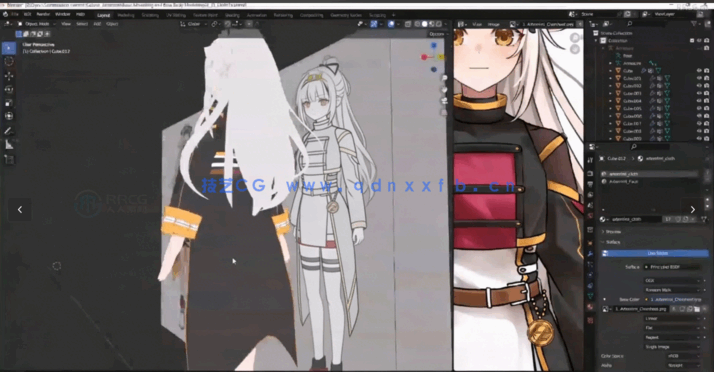Select the Select Box tool
The image size is (714, 372).
tap(9, 48)
